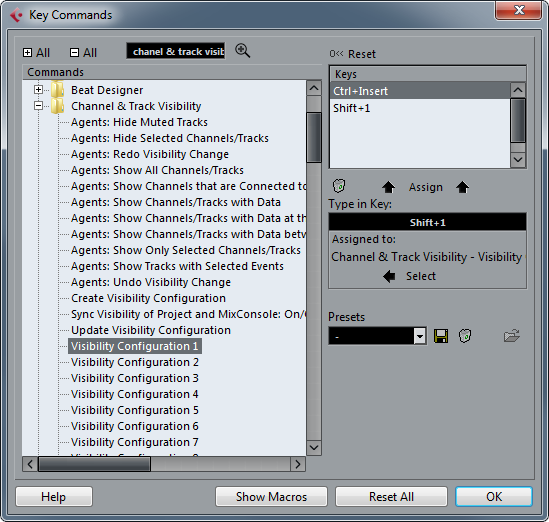Select Visibility Configuration 5

click(x=135, y=410)
